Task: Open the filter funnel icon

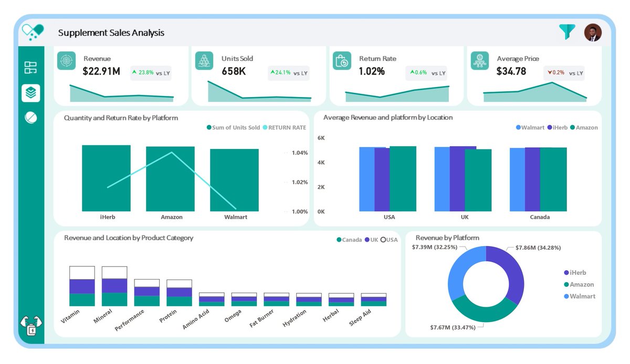Action: click(x=567, y=32)
